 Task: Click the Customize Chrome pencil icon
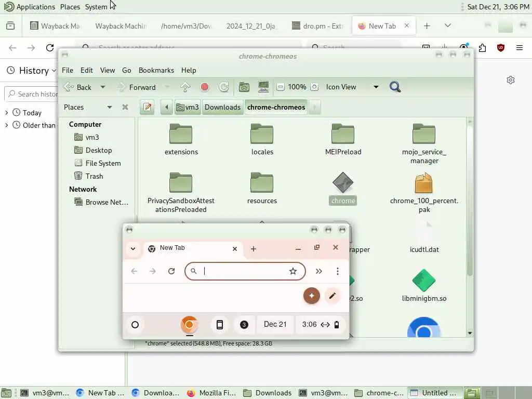[332, 296]
